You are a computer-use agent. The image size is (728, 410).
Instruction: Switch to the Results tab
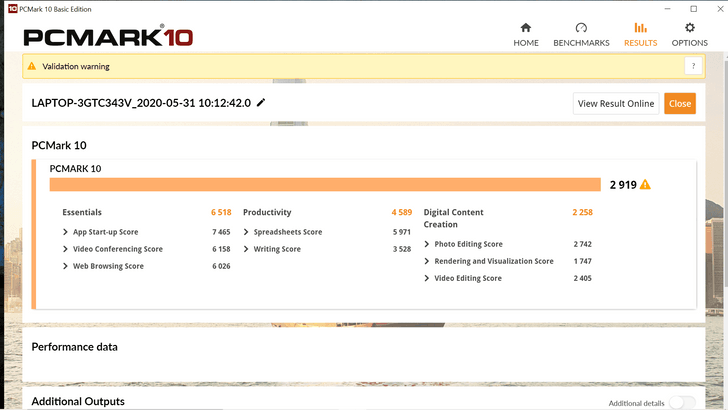tap(640, 35)
